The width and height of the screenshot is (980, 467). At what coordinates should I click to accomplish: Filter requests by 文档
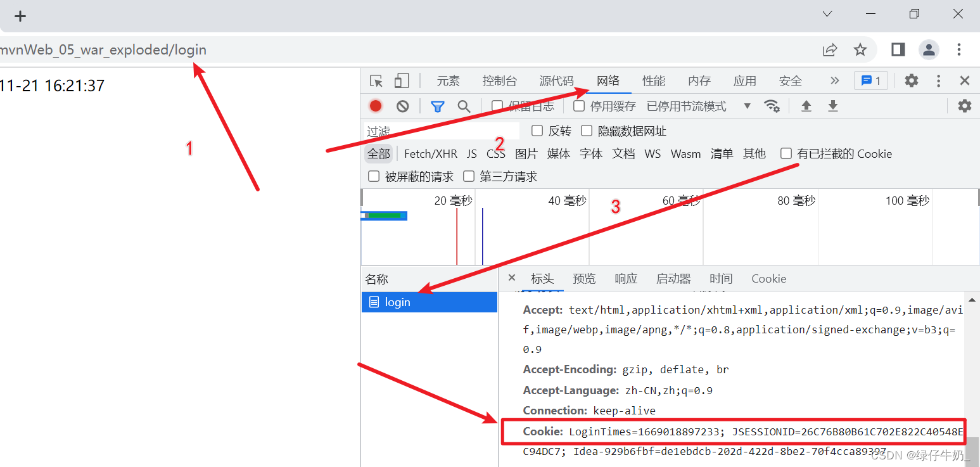(623, 154)
